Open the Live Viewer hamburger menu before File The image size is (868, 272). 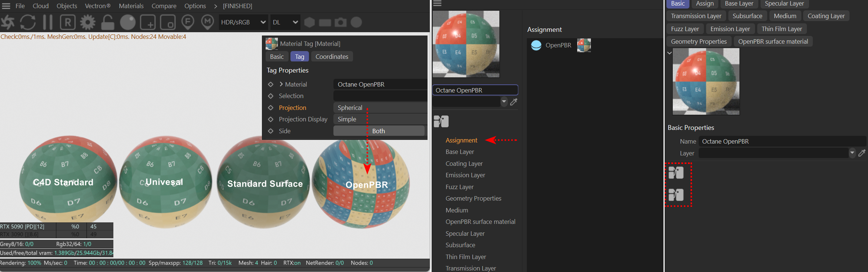(x=6, y=6)
